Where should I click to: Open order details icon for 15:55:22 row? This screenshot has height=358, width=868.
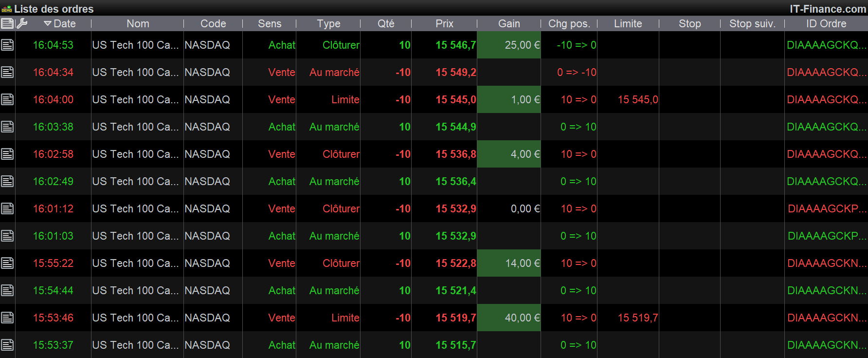[x=7, y=264]
